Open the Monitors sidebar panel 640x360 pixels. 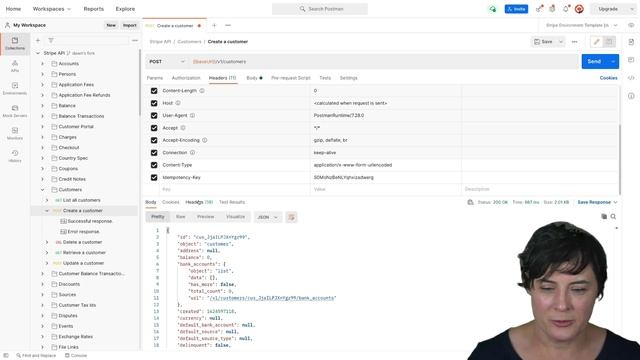pyautogui.click(x=15, y=133)
